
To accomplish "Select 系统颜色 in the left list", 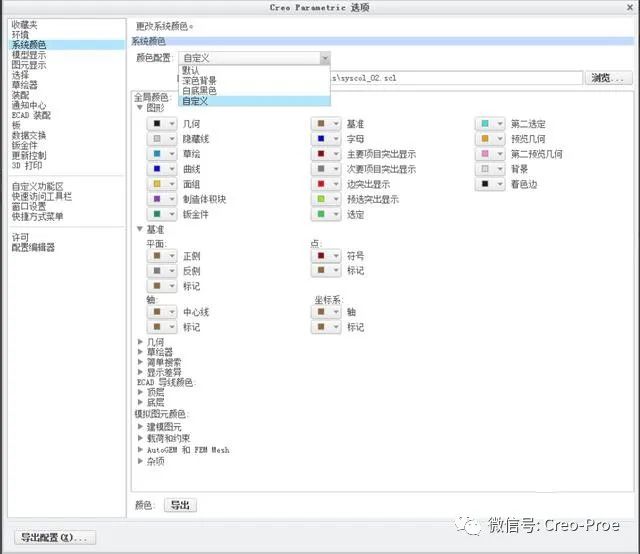I will (67, 44).
